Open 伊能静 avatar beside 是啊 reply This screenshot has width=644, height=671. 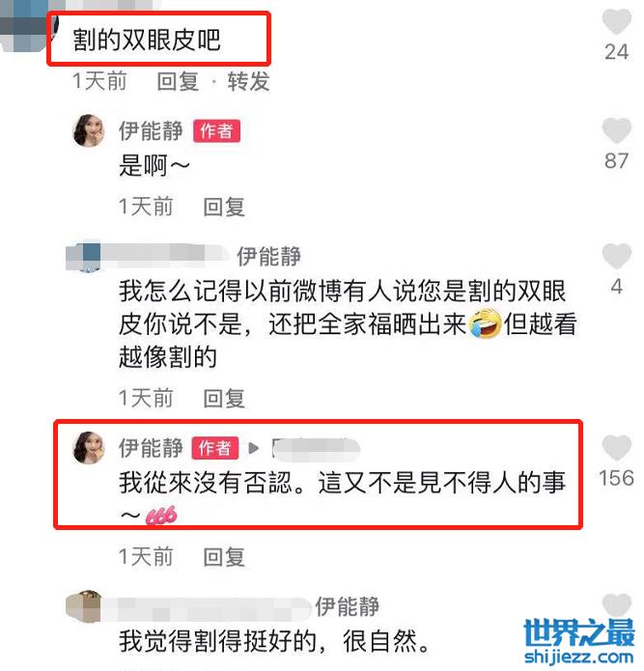pos(89,130)
